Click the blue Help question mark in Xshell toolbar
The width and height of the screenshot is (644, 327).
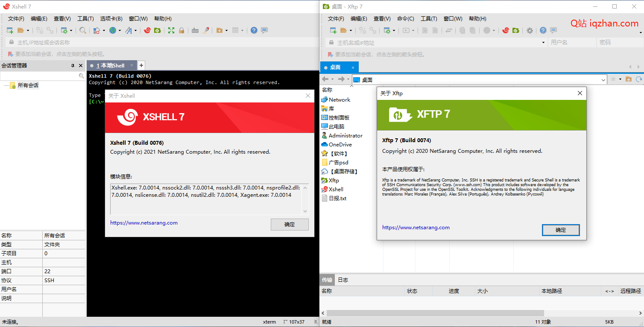click(x=254, y=30)
